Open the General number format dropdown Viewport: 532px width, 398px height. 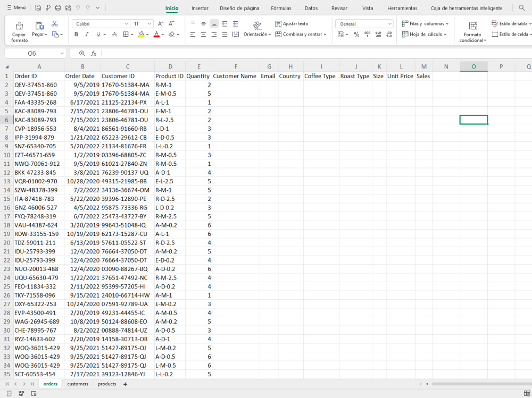point(389,24)
